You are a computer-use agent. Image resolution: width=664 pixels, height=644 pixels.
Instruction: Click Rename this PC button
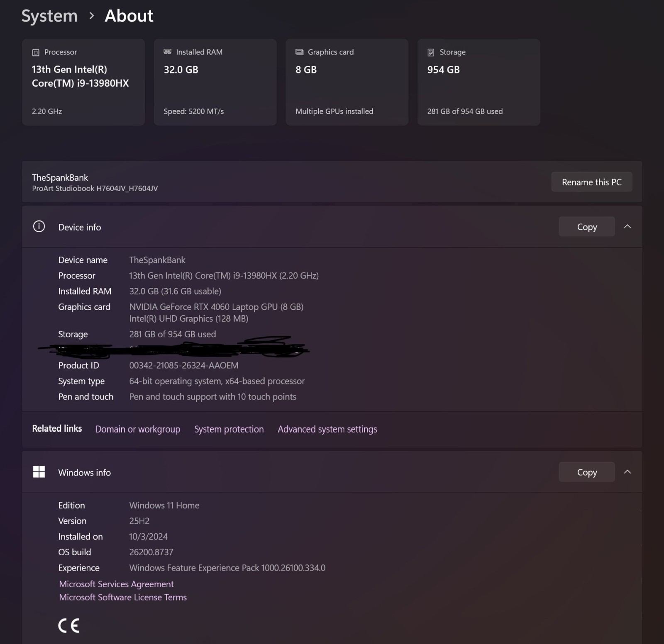[592, 182]
